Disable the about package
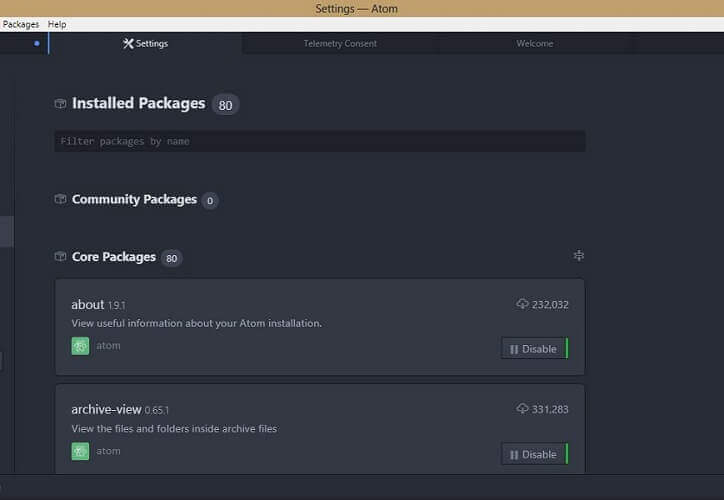The height and width of the screenshot is (500, 724). tap(535, 349)
